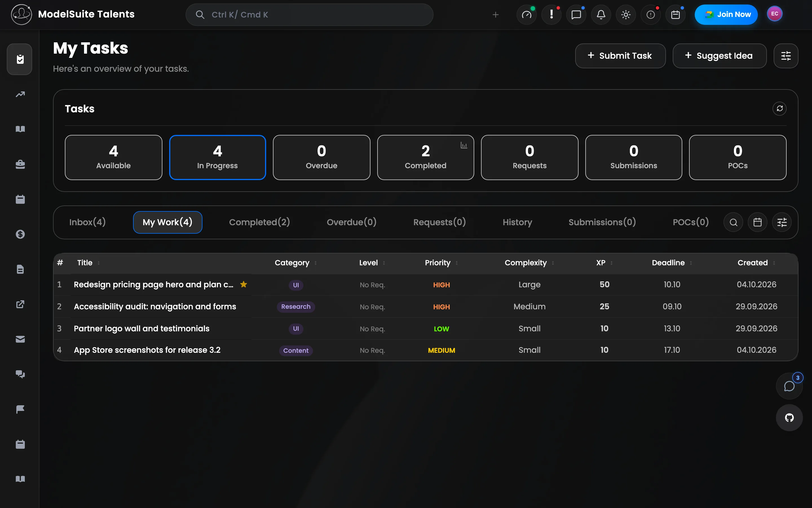Click the flag icon in sidebar
The height and width of the screenshot is (508, 812).
20,409
